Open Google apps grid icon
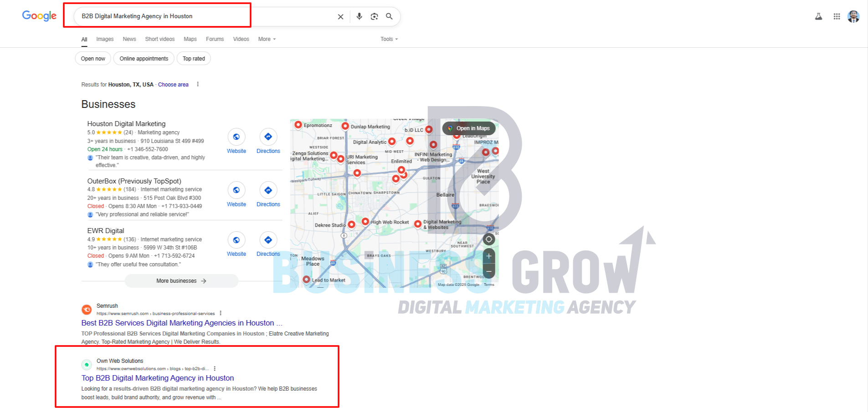 coord(837,16)
